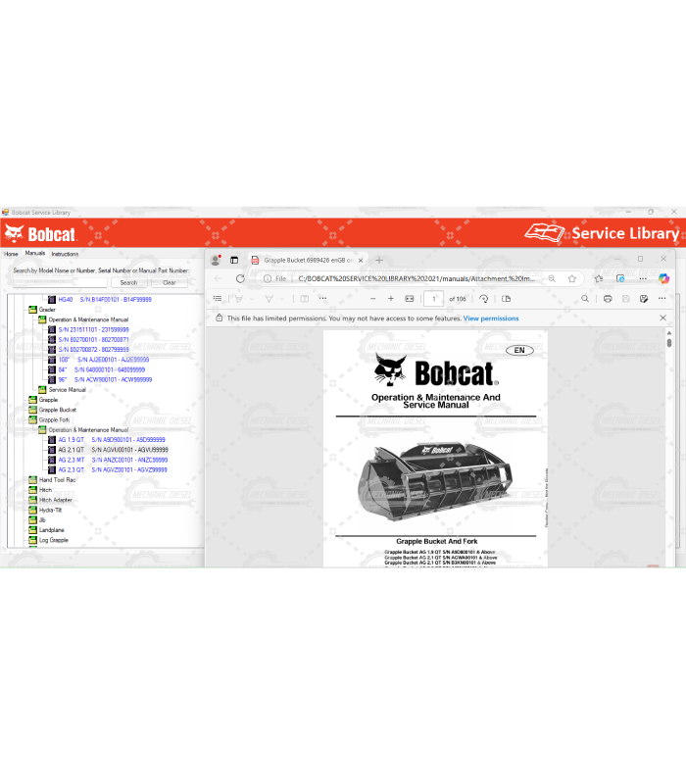The height and width of the screenshot is (784, 686).
Task: Switch to the Home tab
Action: coord(11,254)
